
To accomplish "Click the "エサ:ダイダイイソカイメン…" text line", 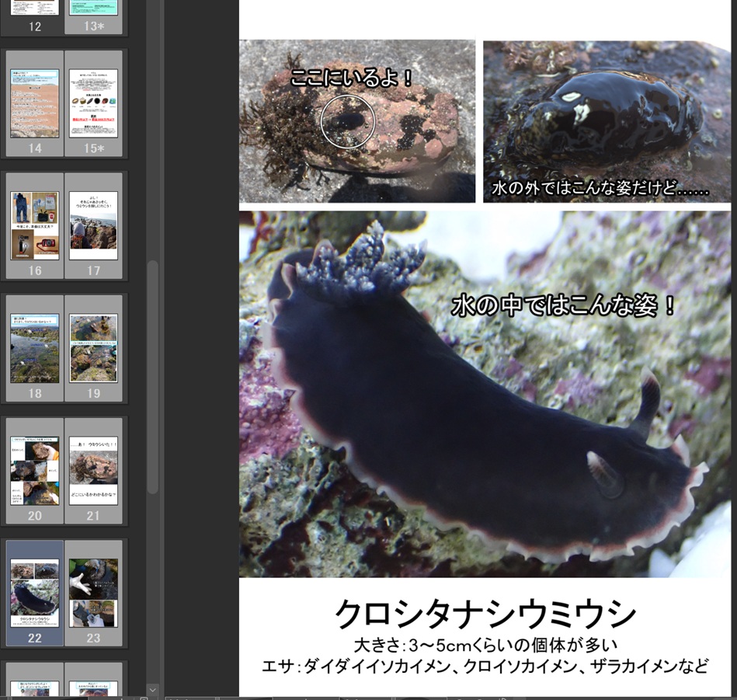I will (x=485, y=666).
